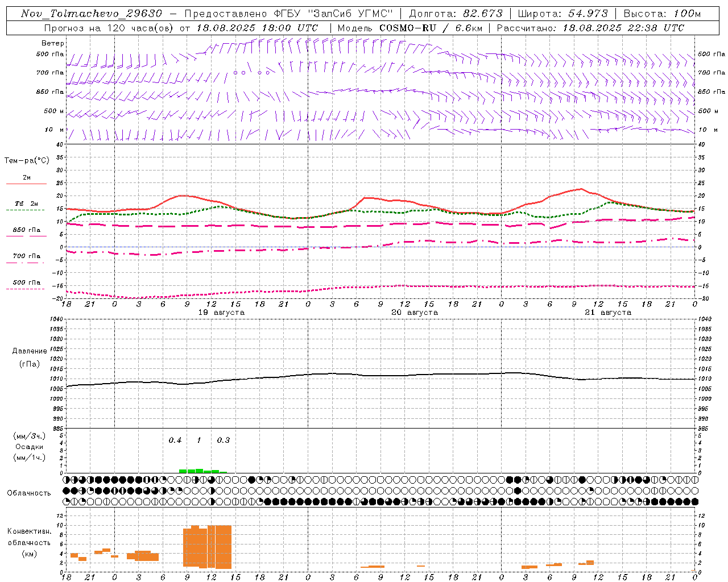Click the right-side 10 м wind level label
Screen dimensions: 728x582
tap(708, 130)
